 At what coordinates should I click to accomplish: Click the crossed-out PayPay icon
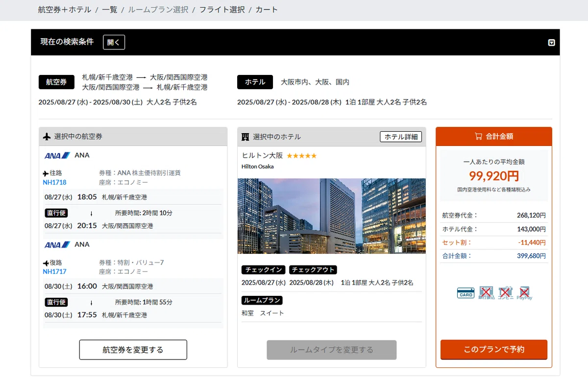tap(524, 293)
